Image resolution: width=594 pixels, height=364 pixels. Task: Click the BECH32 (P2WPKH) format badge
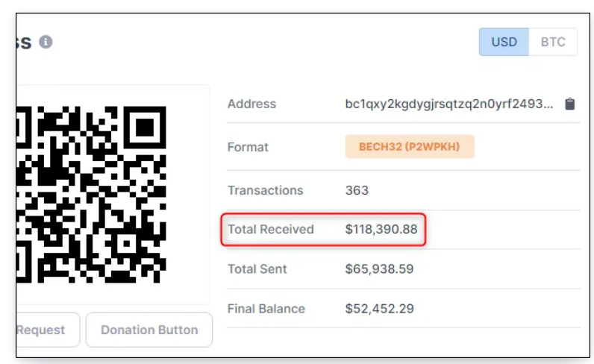409,147
